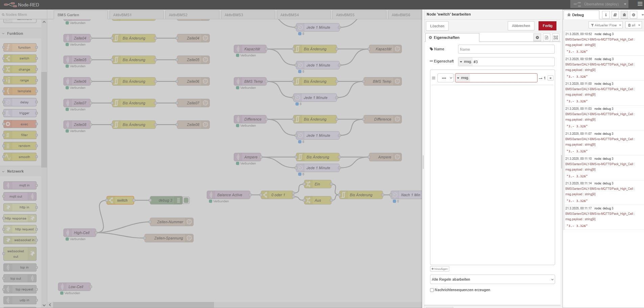This screenshot has width=644, height=308.
Task: Open the deploy options dropdown arrow
Action: 625,4
